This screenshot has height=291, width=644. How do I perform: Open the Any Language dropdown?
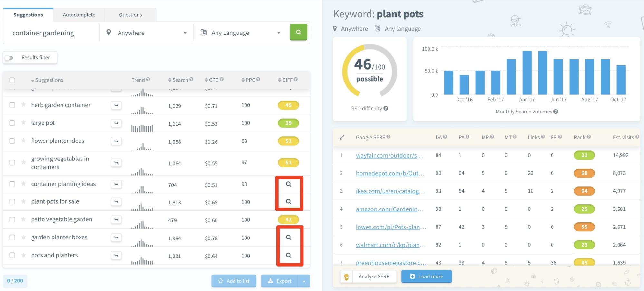point(241,32)
